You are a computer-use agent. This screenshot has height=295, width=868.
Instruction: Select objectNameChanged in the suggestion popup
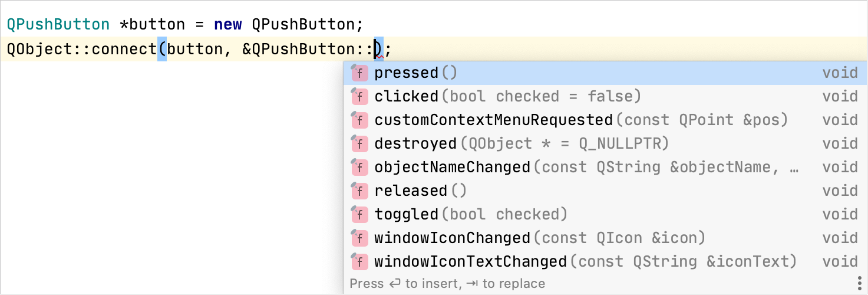click(453, 168)
